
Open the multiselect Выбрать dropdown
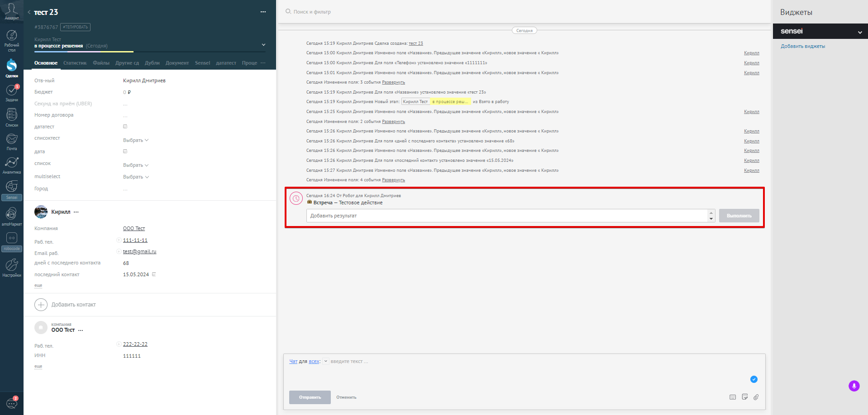[136, 177]
